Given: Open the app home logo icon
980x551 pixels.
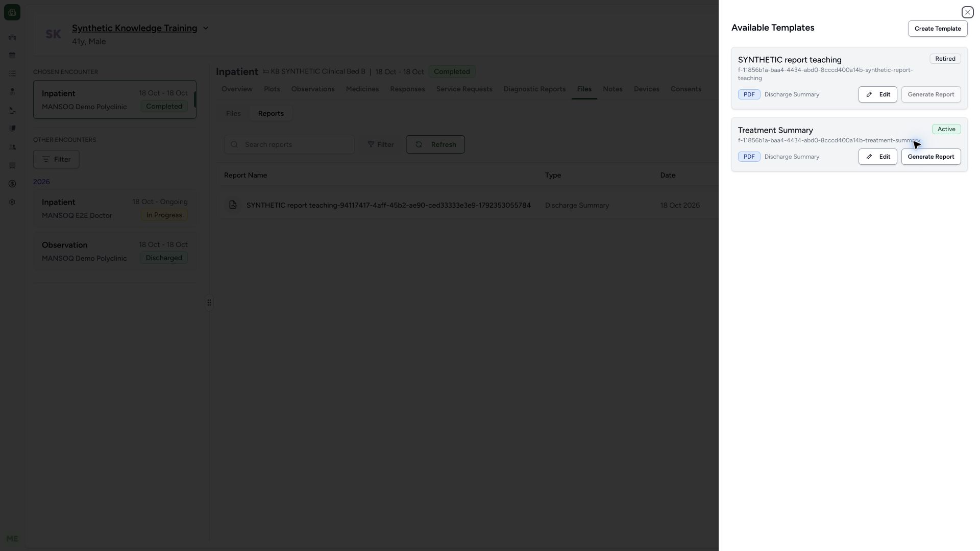Looking at the screenshot, I should click(x=12, y=12).
